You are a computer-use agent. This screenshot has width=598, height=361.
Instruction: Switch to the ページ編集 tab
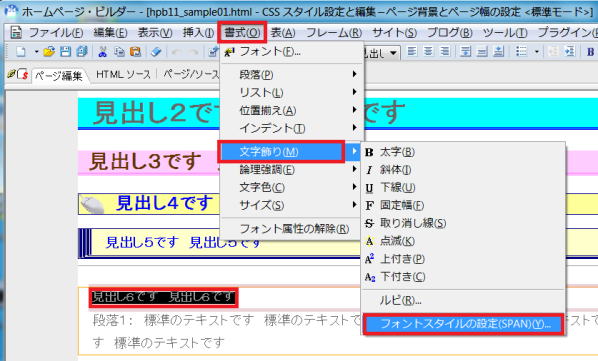pyautogui.click(x=58, y=76)
